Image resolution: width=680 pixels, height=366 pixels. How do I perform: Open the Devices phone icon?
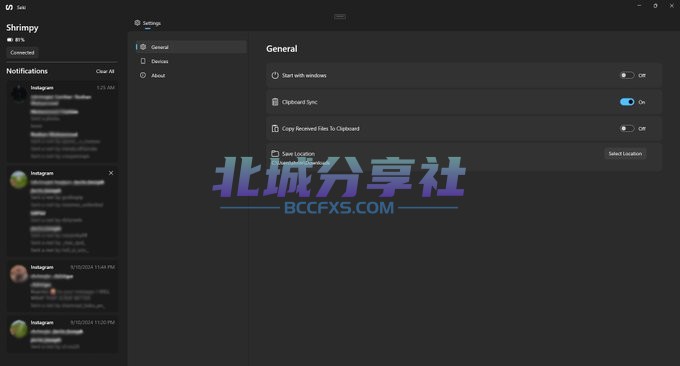coord(143,61)
